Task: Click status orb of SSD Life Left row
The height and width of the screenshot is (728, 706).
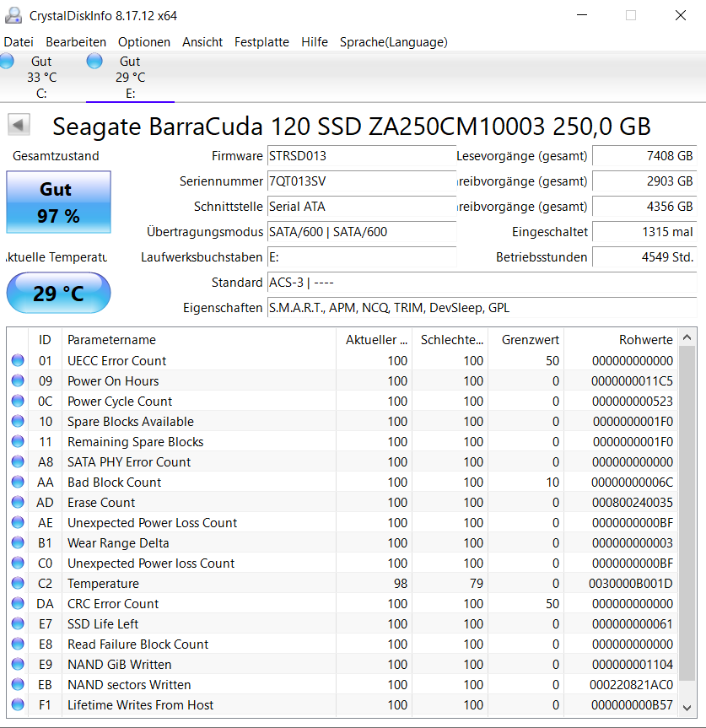Action: (x=18, y=624)
